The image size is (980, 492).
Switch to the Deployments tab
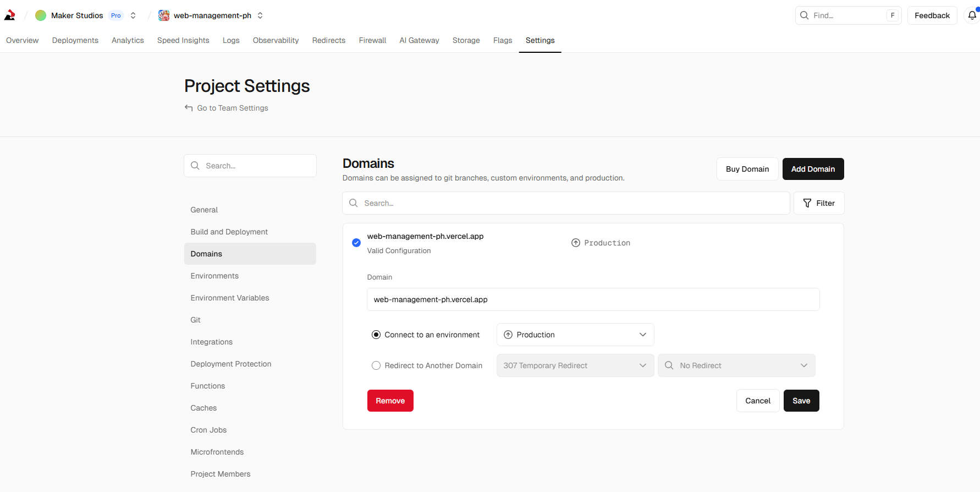[75, 40]
